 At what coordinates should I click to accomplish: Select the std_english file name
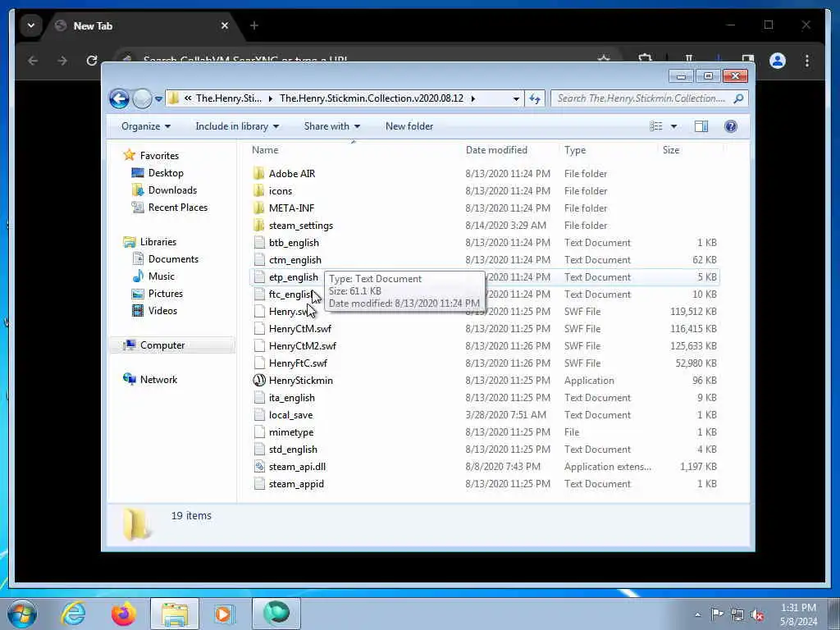293,450
